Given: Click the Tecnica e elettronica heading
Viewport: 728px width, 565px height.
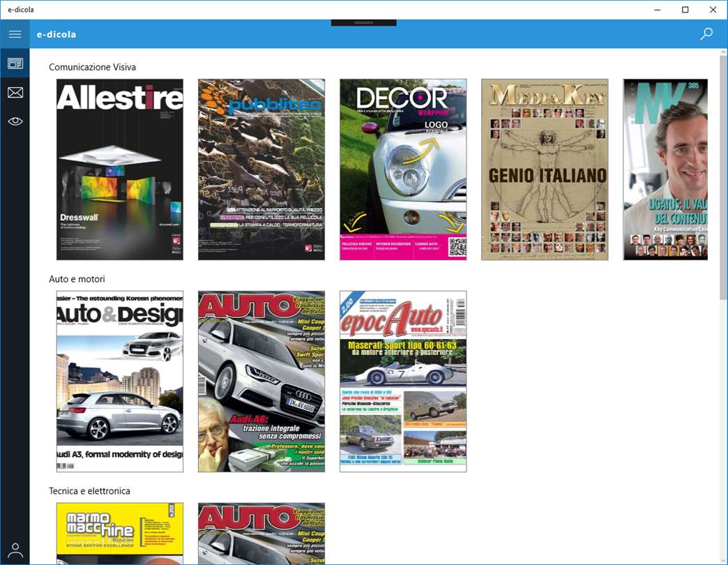Looking at the screenshot, I should [x=90, y=491].
